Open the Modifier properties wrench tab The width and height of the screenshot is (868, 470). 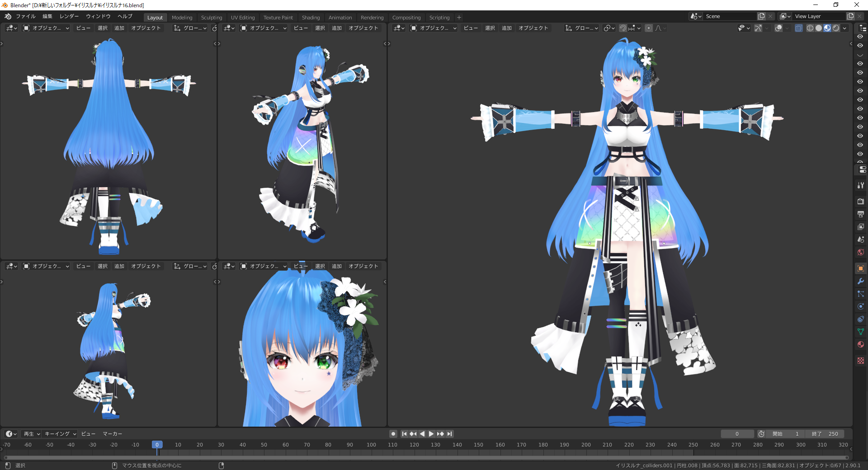coord(860,281)
